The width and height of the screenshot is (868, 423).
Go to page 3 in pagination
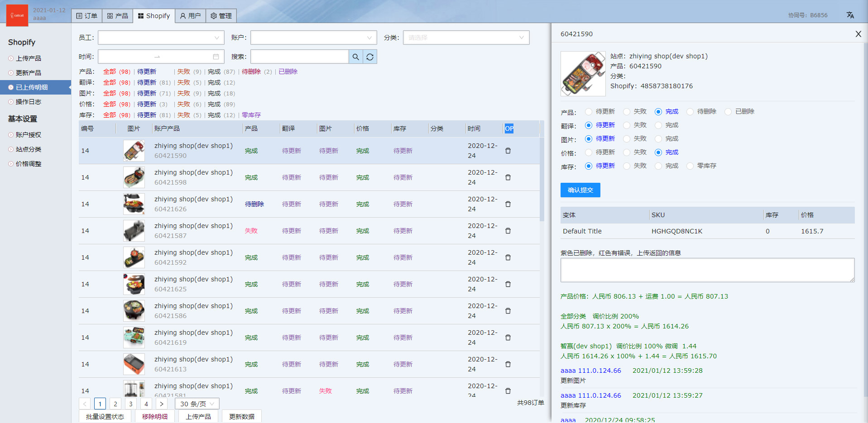click(x=131, y=404)
